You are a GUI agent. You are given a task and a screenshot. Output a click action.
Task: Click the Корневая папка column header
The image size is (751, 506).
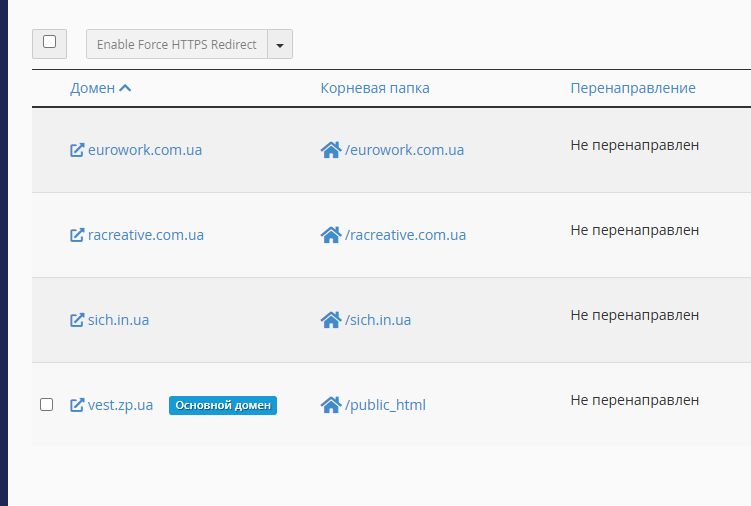[375, 88]
